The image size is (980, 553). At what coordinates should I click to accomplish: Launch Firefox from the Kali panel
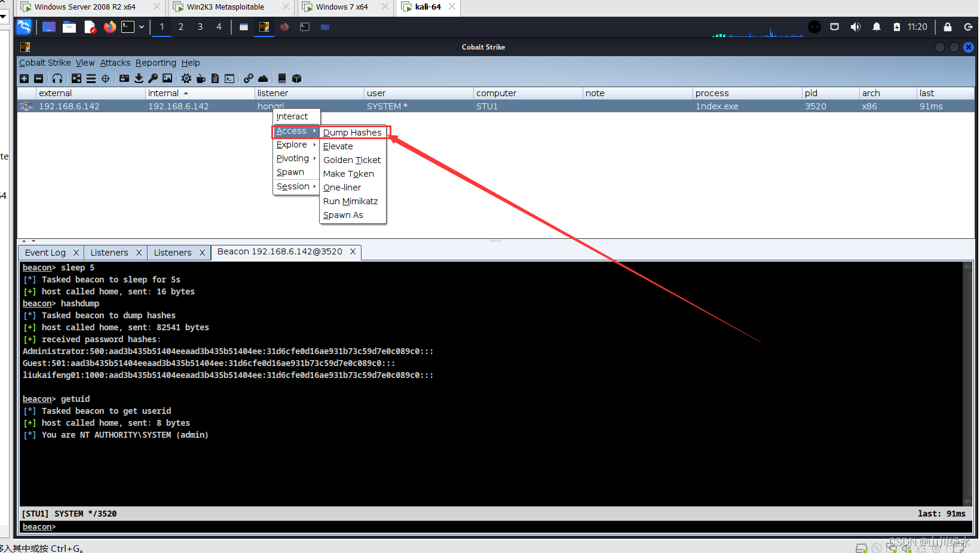coord(109,27)
